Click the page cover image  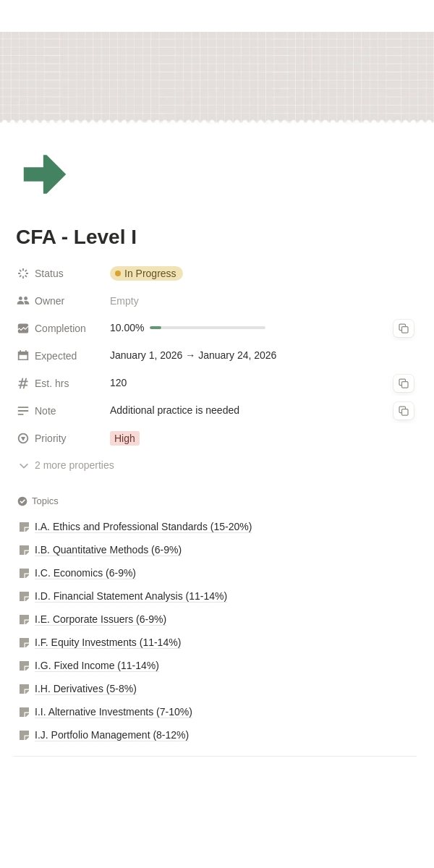[x=217, y=77]
